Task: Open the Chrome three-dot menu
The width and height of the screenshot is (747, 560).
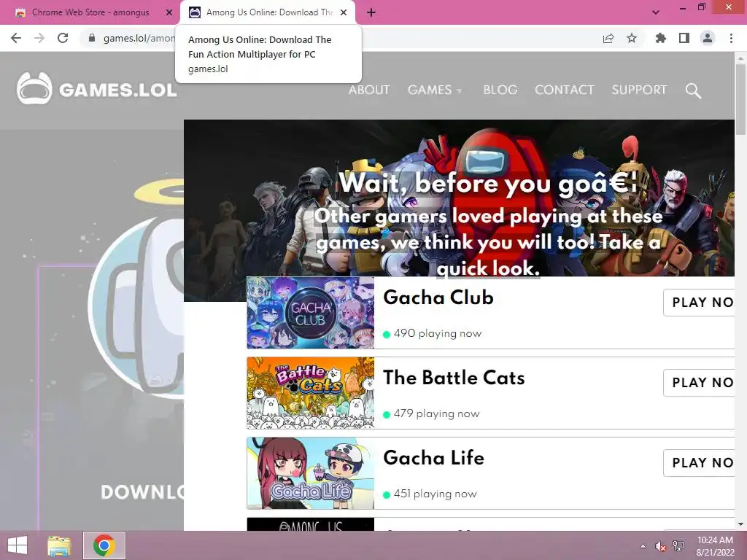Action: [731, 38]
